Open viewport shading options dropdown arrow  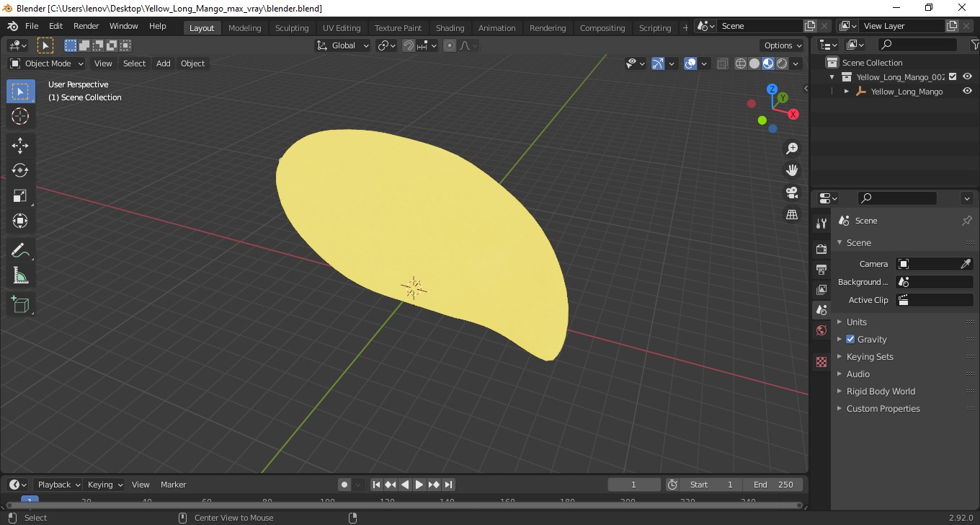(796, 63)
